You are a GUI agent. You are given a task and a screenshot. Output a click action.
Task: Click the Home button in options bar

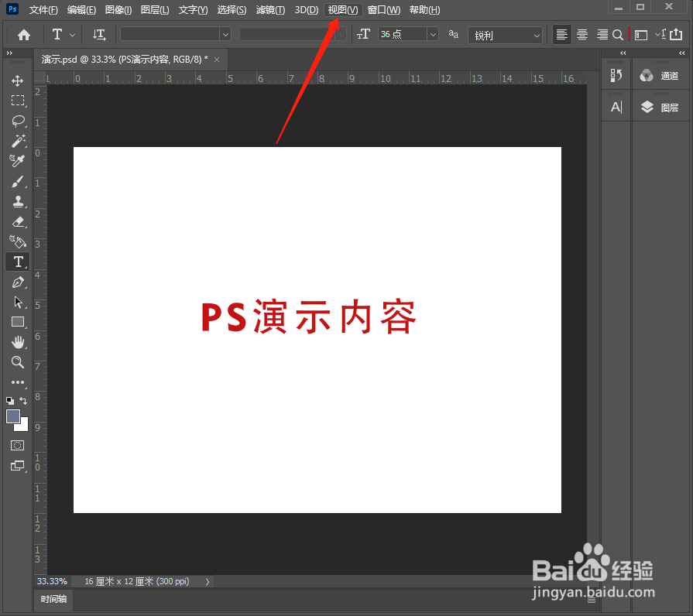pyautogui.click(x=24, y=35)
